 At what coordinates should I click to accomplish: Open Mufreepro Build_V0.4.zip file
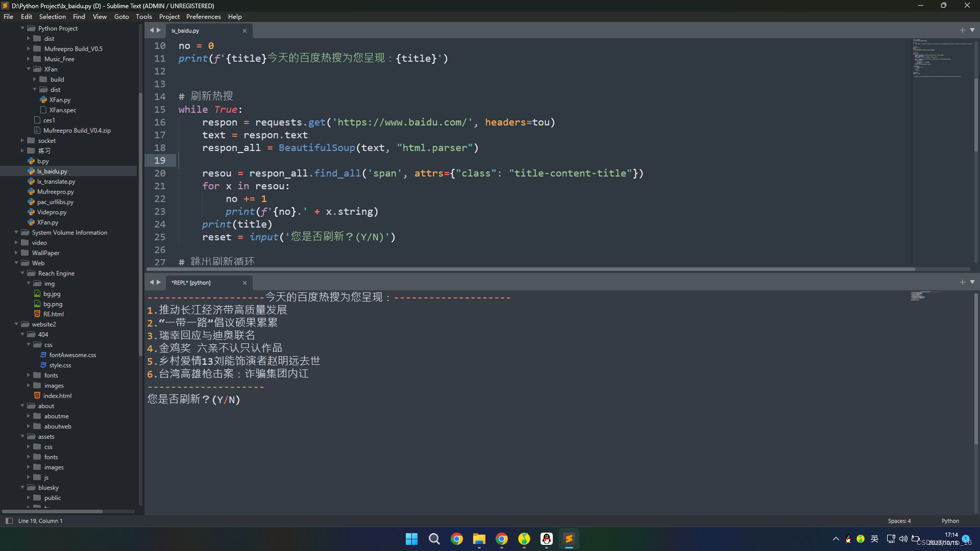(77, 131)
